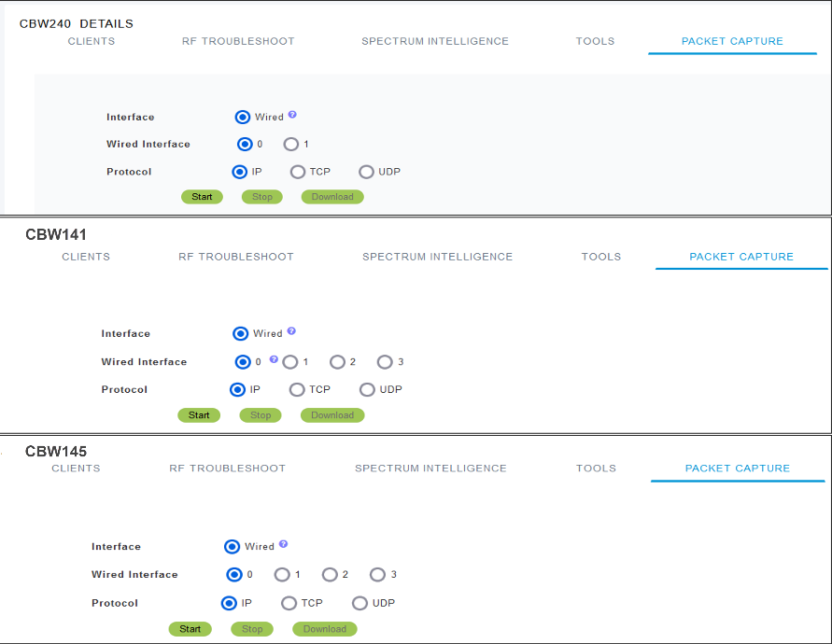Download capture file on CBW240
This screenshot has height=644, width=832.
(x=332, y=197)
